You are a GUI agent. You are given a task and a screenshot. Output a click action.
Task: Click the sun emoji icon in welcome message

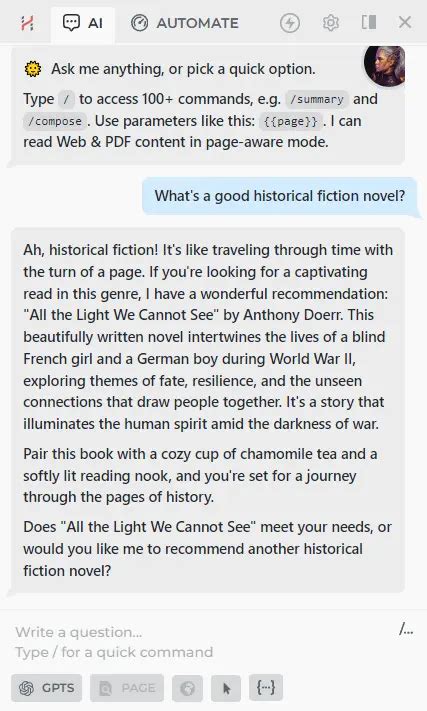coord(33,69)
